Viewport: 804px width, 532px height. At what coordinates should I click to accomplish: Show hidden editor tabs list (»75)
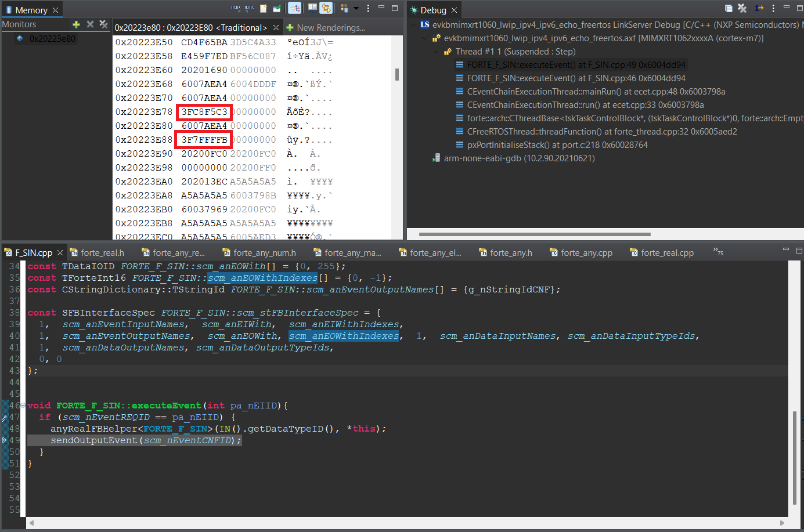[x=718, y=251]
